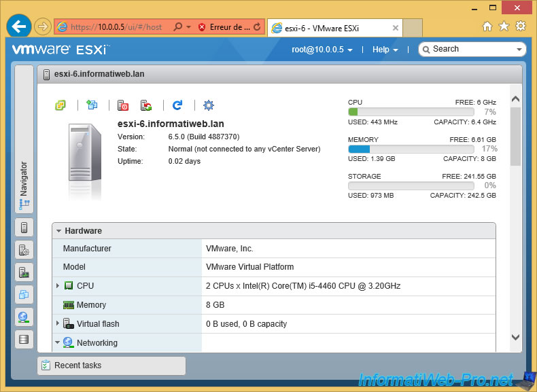The width and height of the screenshot is (537, 392).
Task: Click the Shut down host icon
Action: tap(123, 105)
